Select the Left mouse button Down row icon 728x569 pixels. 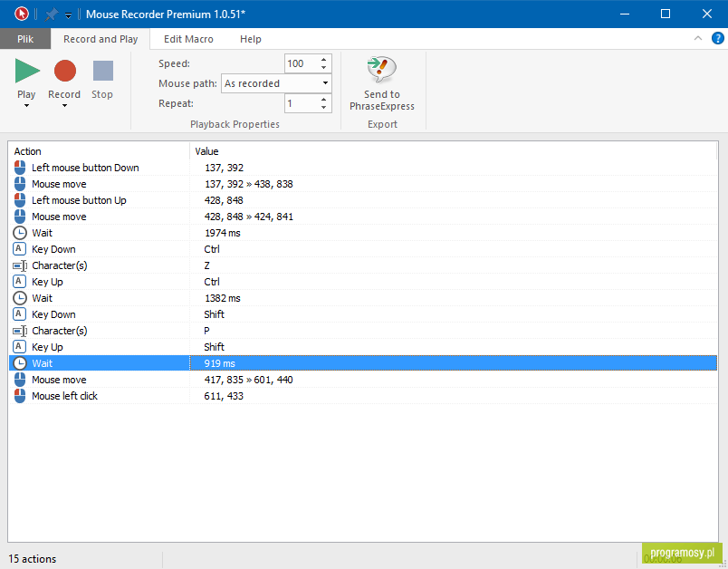point(20,168)
